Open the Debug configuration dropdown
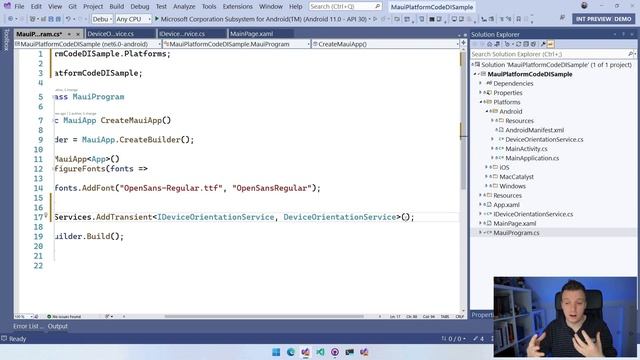 tap(102, 19)
